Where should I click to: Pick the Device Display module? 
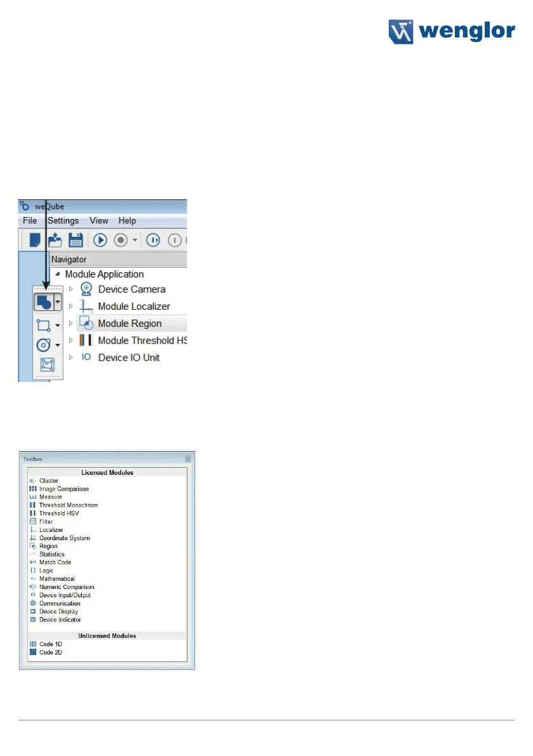pos(58,611)
